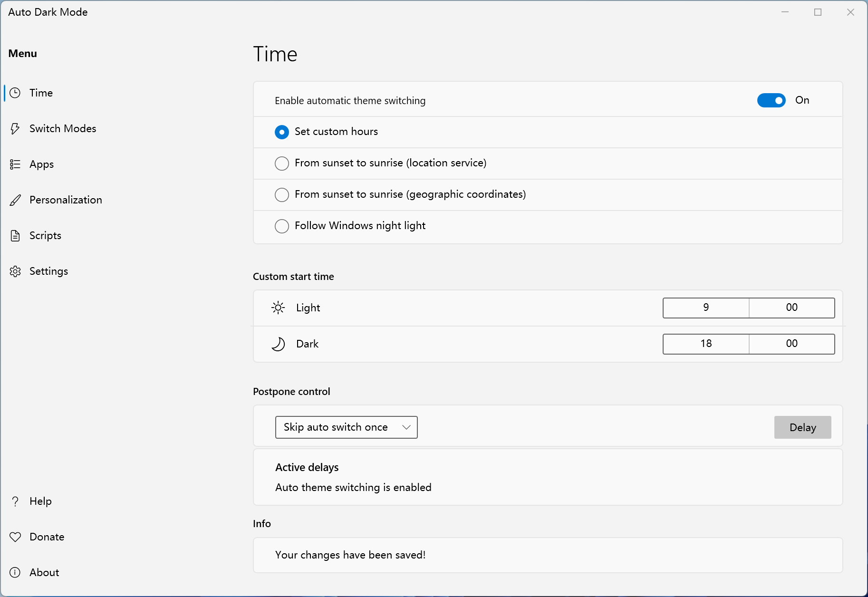Open the Switch Modes menu page
868x597 pixels.
coord(63,128)
